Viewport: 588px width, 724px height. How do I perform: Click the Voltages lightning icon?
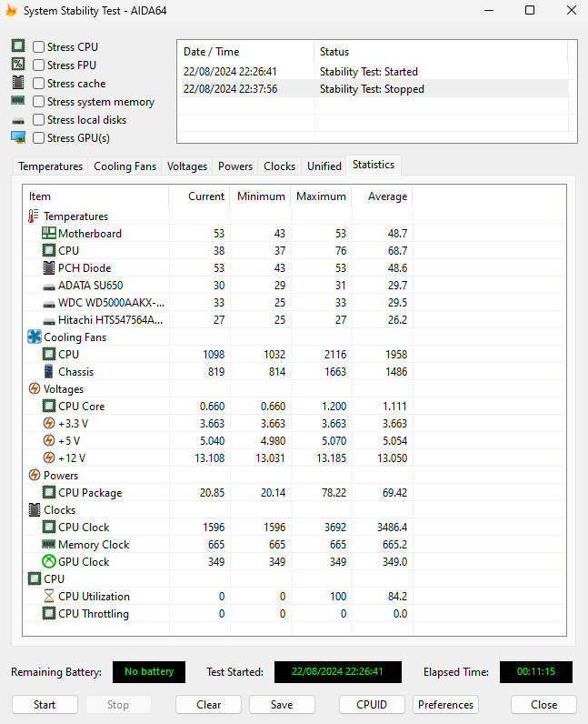35,388
